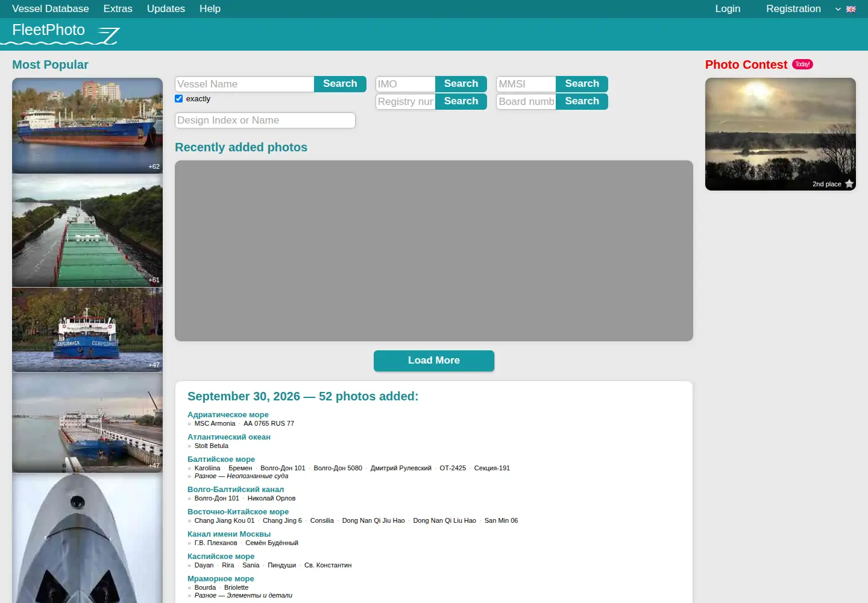Focus the Design Index or Name field

click(265, 121)
